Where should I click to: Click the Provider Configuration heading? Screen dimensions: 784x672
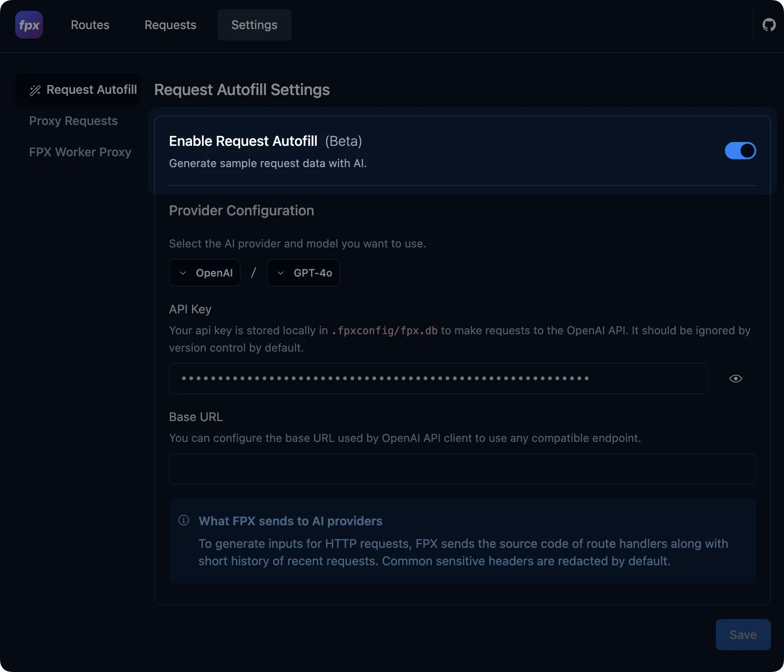[241, 211]
